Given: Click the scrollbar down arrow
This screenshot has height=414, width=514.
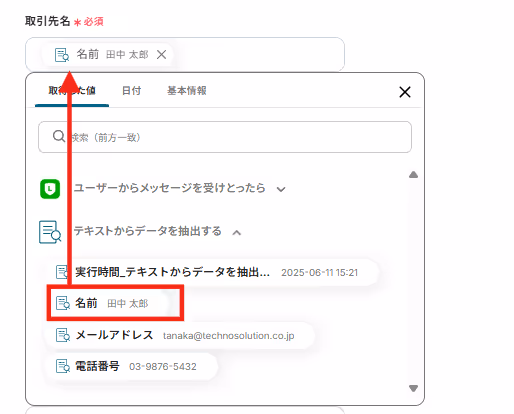Looking at the screenshot, I should (413, 388).
